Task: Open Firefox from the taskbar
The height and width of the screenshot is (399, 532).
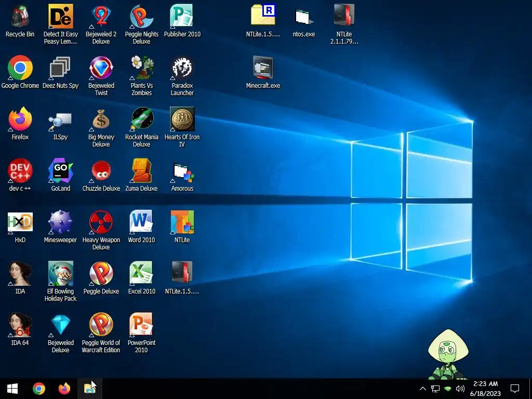Action: (64, 389)
